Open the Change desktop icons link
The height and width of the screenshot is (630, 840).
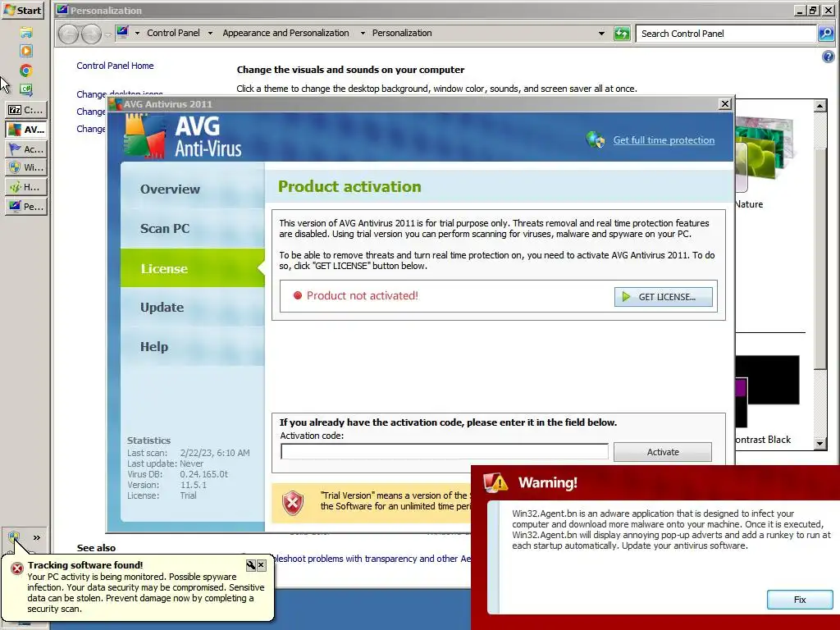pyautogui.click(x=120, y=94)
